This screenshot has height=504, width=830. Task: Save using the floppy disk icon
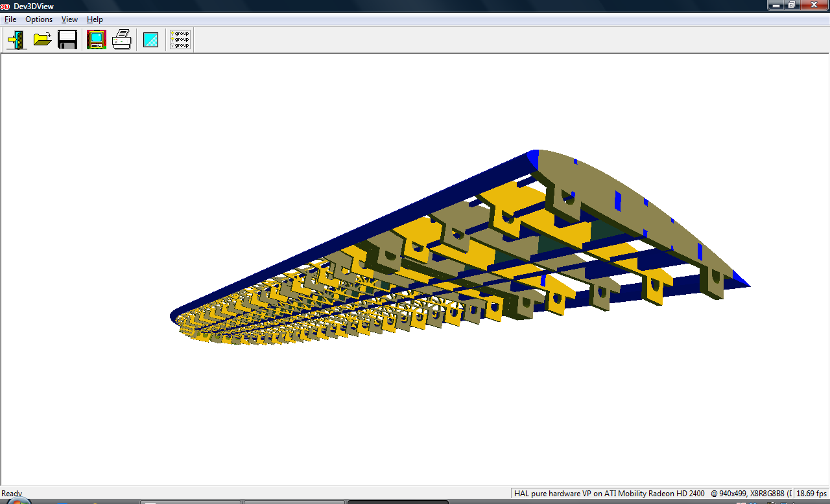pyautogui.click(x=67, y=40)
